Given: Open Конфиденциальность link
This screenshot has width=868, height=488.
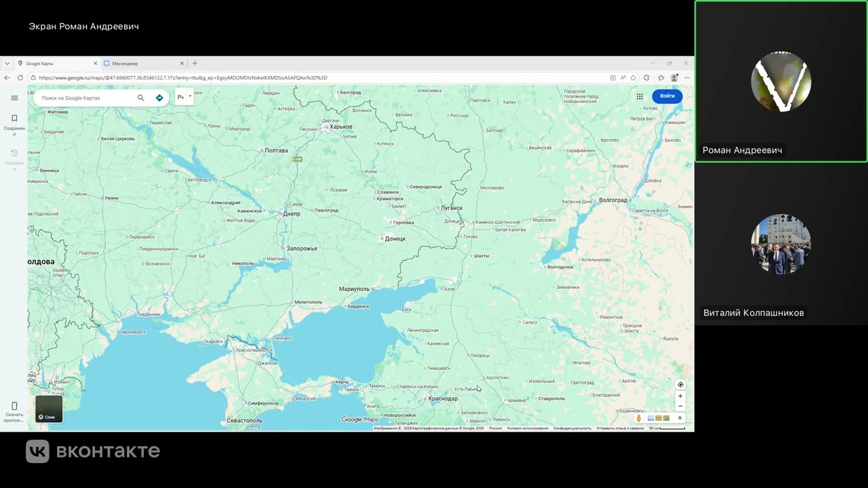Looking at the screenshot, I should (572, 428).
